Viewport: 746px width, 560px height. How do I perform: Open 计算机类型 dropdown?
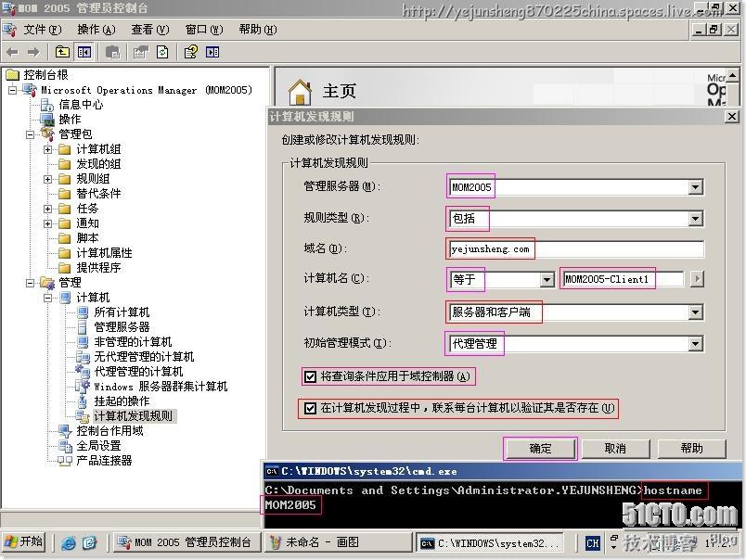(696, 312)
